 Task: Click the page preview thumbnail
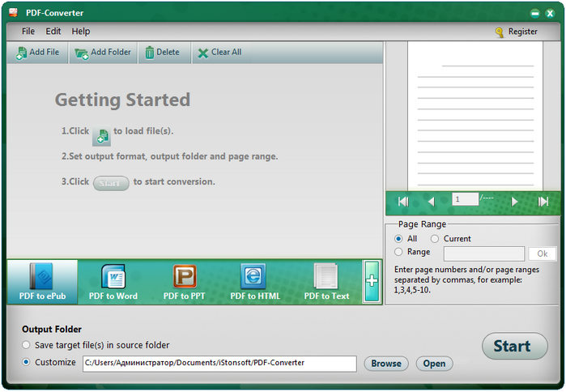(x=475, y=116)
